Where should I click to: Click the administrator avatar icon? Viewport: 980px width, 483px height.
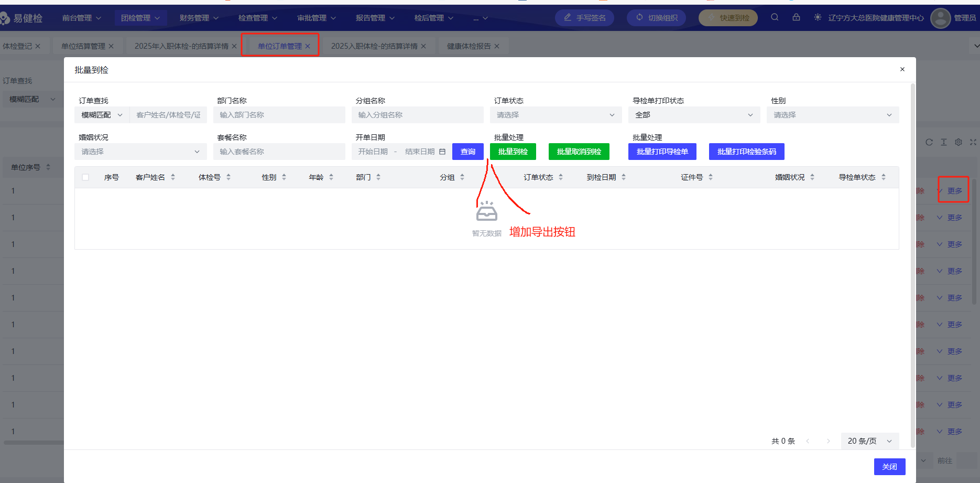click(941, 18)
